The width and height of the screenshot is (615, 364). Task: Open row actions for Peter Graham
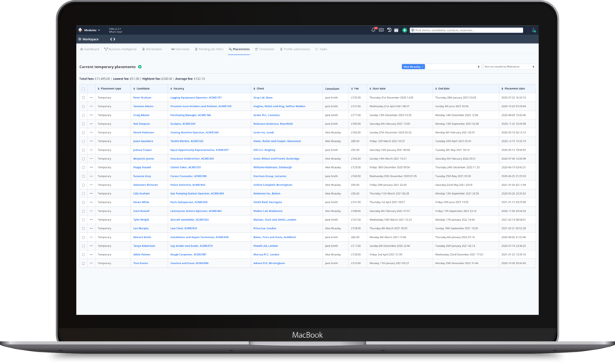pos(91,98)
